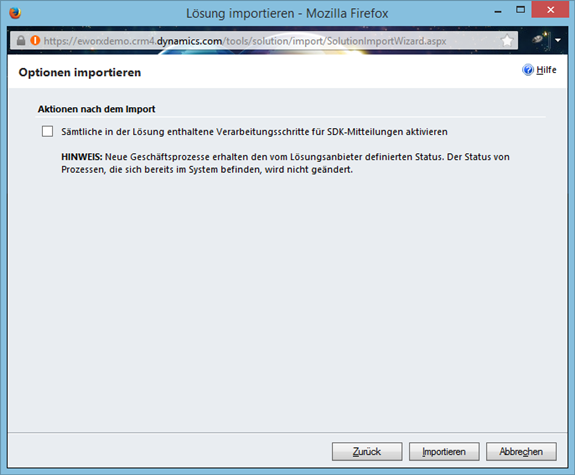Image resolution: width=575 pixels, height=475 pixels.
Task: Click the HINWEIS note paragraph
Action: 285,163
